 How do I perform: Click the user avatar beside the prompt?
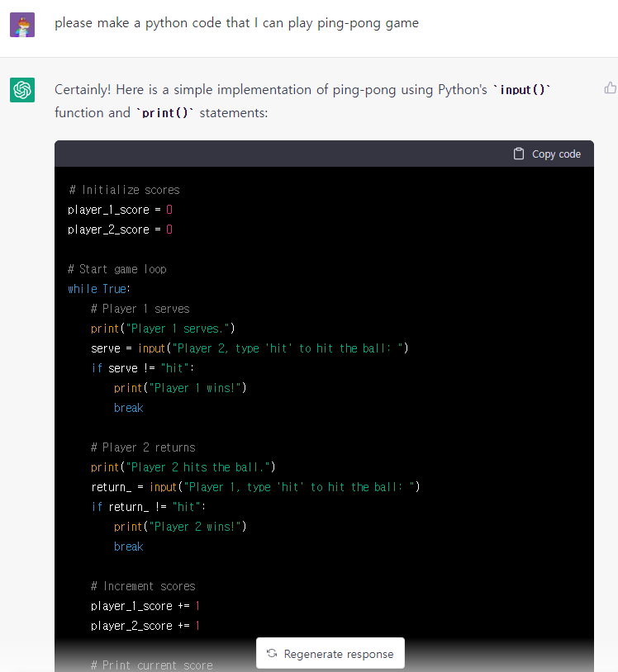(x=22, y=25)
